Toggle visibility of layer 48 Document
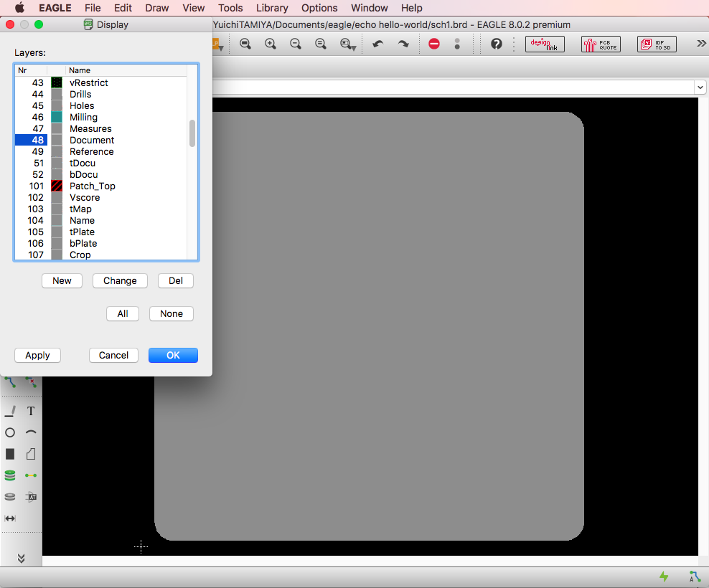The height and width of the screenshot is (588, 709). 31,140
